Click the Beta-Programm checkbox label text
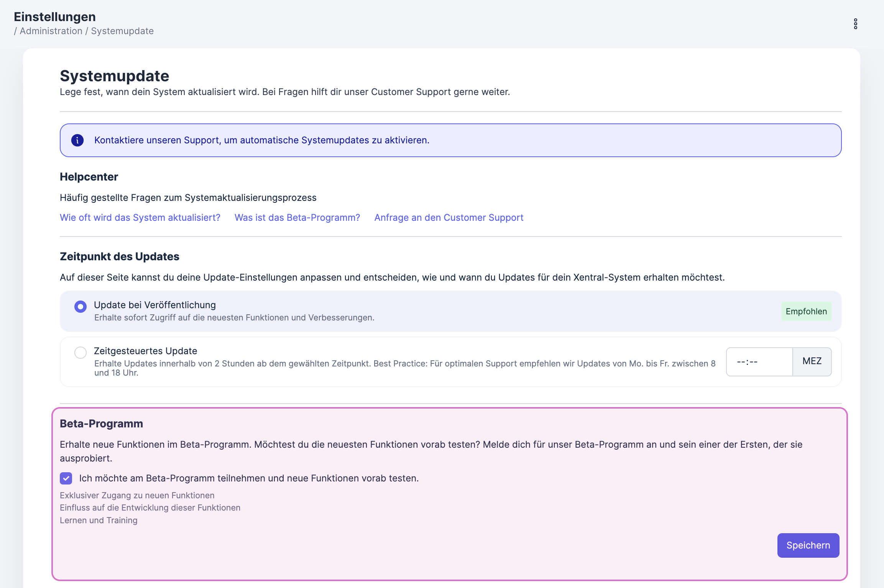The height and width of the screenshot is (588, 884). [x=249, y=478]
